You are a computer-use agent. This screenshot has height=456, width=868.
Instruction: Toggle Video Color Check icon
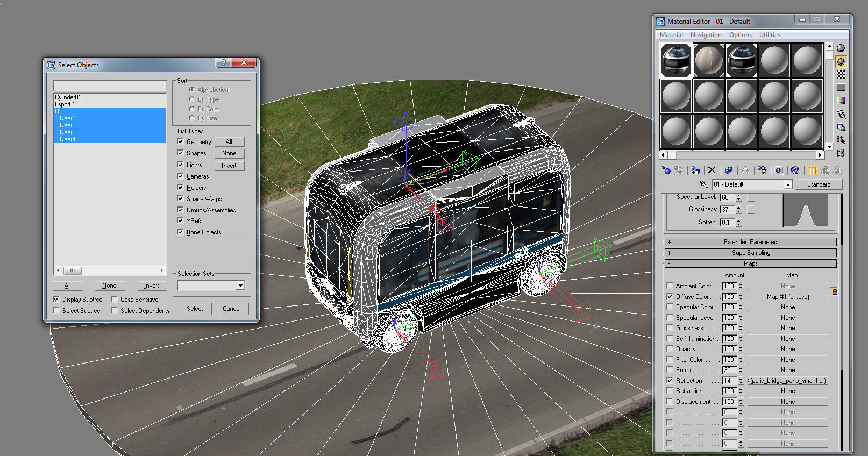841,101
